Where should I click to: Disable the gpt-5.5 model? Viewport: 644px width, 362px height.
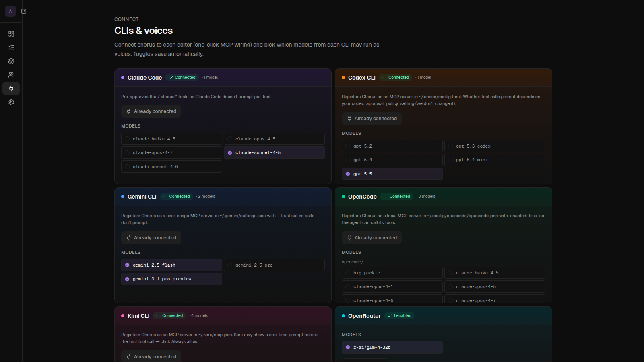click(392, 174)
